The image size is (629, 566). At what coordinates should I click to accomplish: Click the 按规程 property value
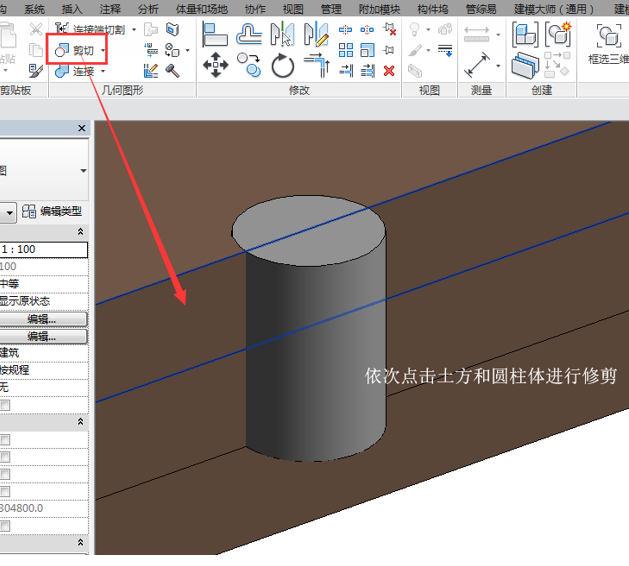click(43, 370)
